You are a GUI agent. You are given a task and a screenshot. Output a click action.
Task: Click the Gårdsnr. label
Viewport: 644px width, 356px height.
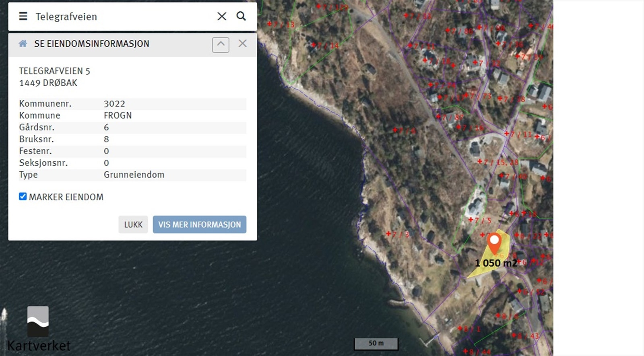tap(37, 128)
